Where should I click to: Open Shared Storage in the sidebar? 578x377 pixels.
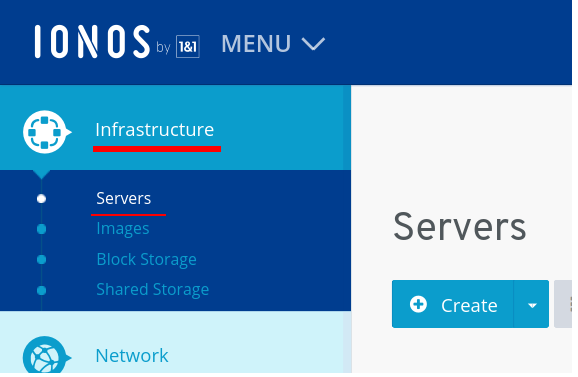click(153, 289)
